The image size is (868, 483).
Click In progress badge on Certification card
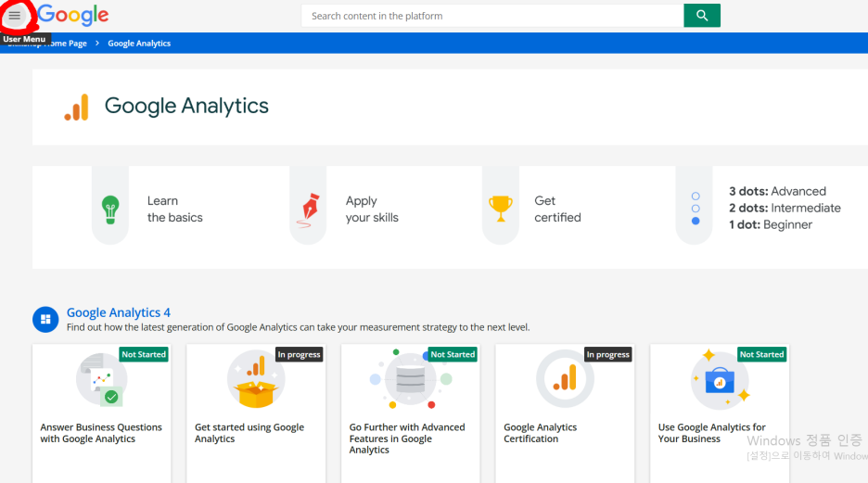(x=607, y=354)
